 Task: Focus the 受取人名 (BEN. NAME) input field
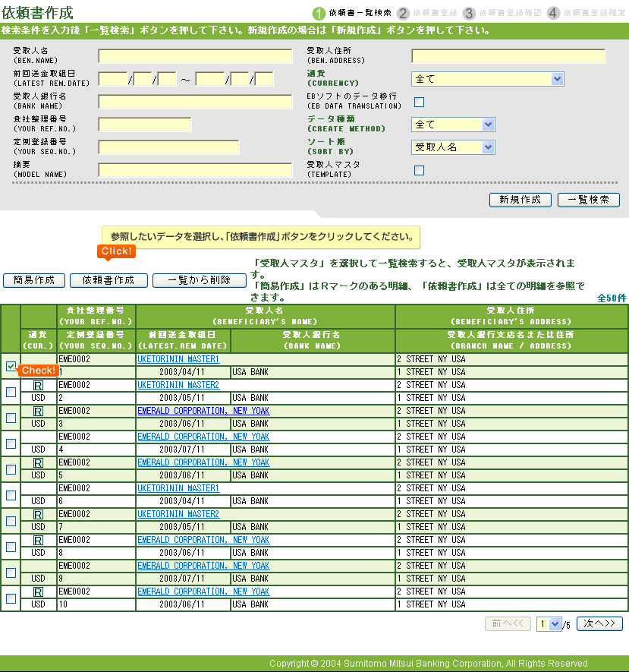[x=195, y=56]
